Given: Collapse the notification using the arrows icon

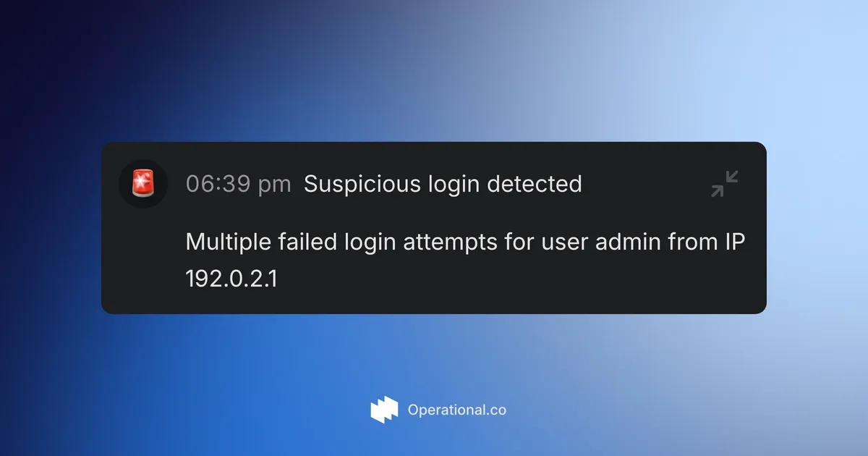Looking at the screenshot, I should click(724, 184).
